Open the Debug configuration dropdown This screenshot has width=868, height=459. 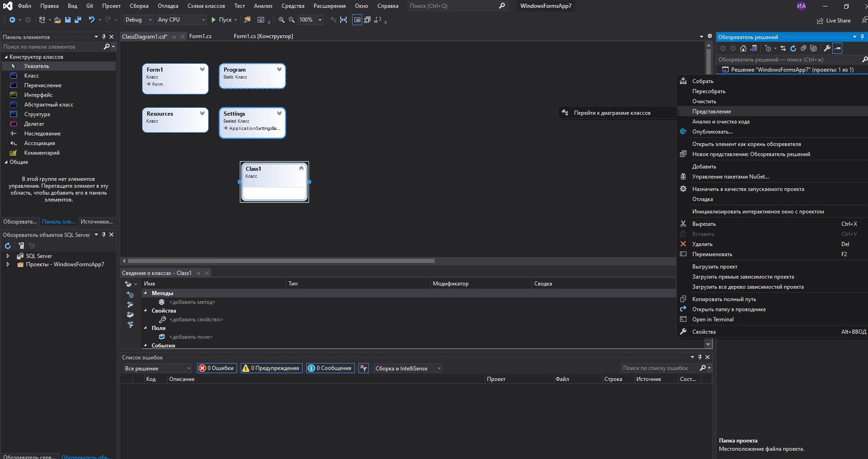(138, 20)
